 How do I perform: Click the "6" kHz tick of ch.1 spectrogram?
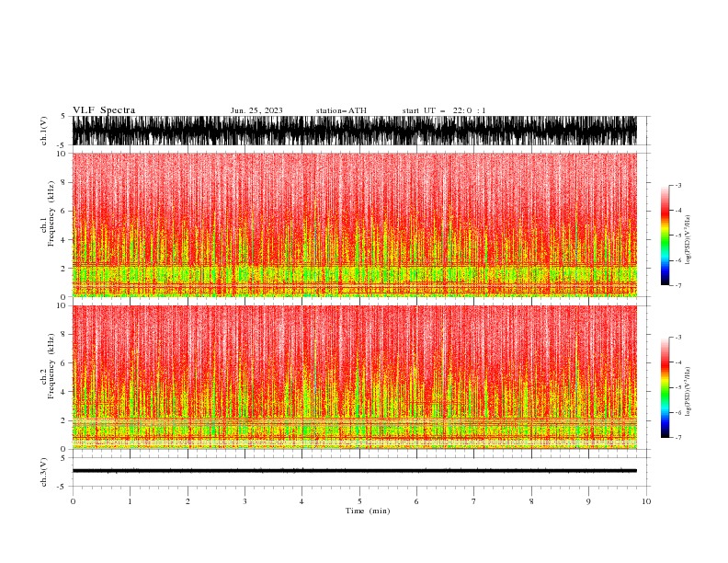click(x=64, y=211)
